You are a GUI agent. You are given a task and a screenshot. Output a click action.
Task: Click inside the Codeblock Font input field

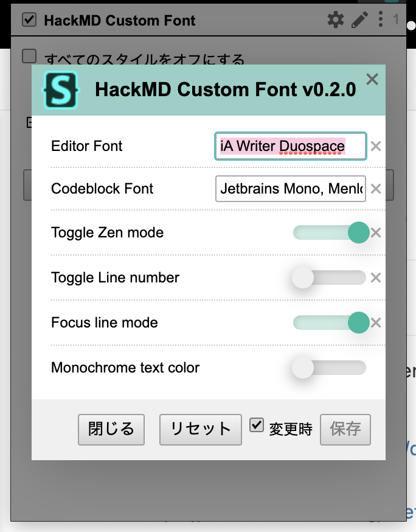click(x=290, y=189)
